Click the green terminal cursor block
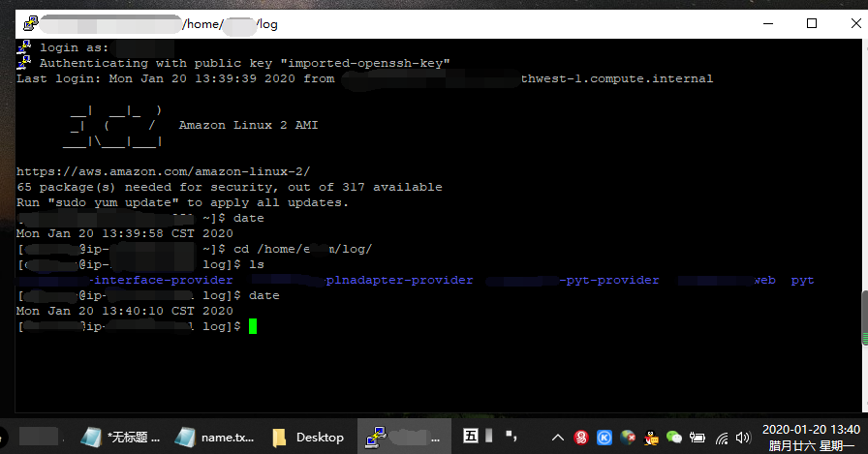 [253, 326]
